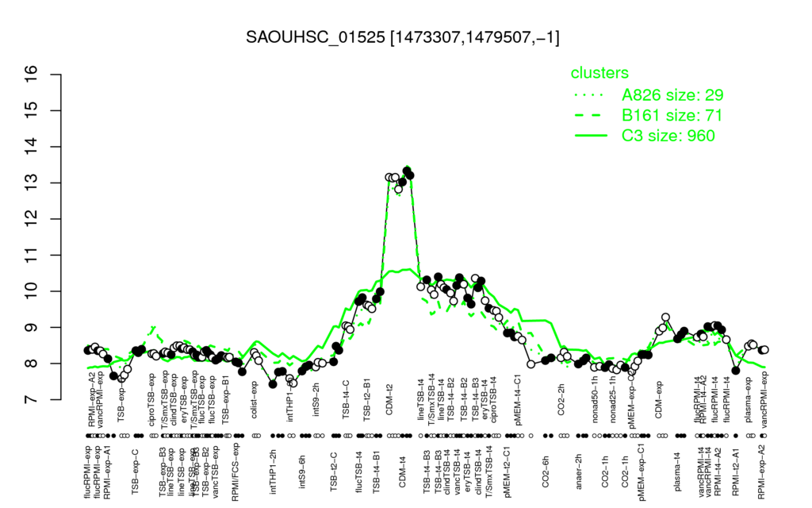
Task: Click the y-axis tick label 7
Action: coord(31,400)
